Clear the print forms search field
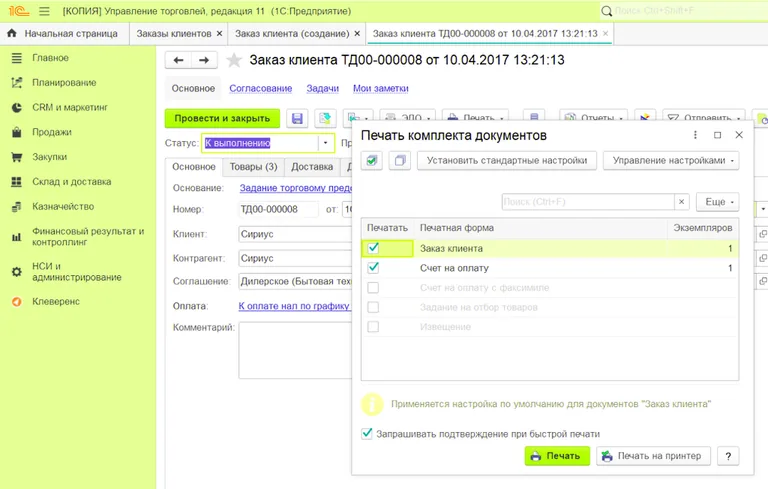768x489 pixels. (681, 201)
